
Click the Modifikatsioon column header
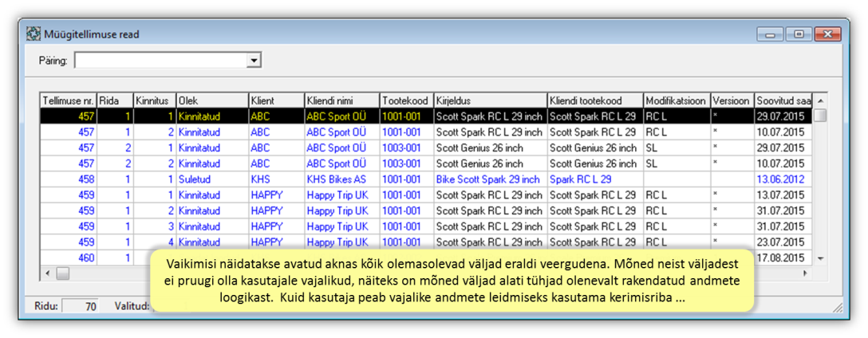[677, 100]
